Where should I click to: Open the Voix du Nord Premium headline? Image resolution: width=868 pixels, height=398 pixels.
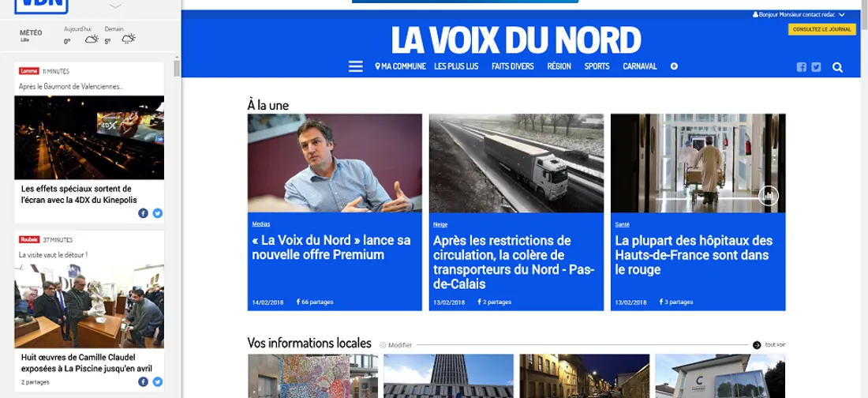[331, 247]
